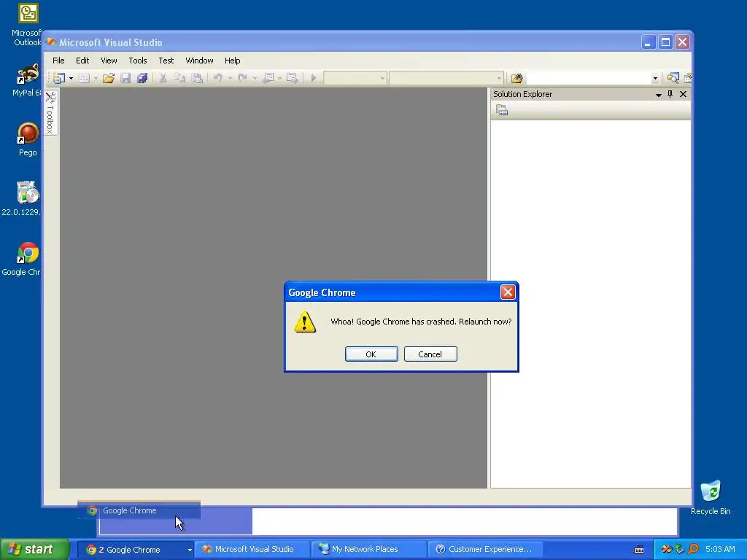The height and width of the screenshot is (560, 747).
Task: Click the Open File folder icon
Action: (109, 78)
